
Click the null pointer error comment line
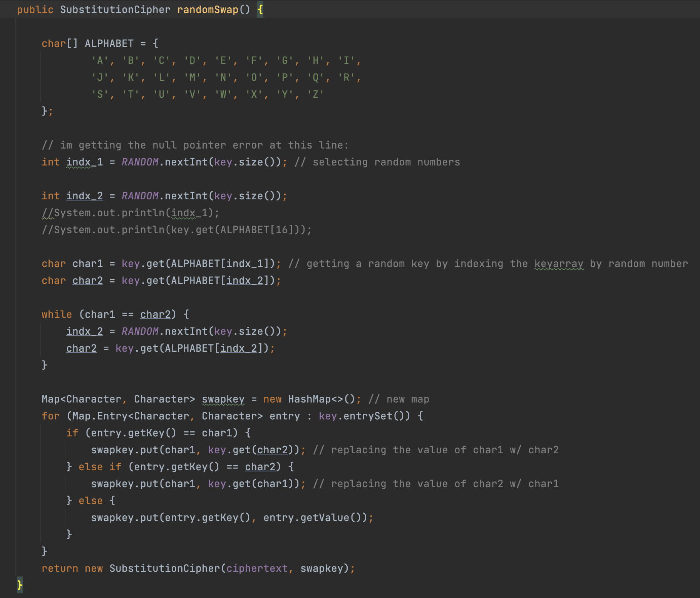click(x=195, y=145)
